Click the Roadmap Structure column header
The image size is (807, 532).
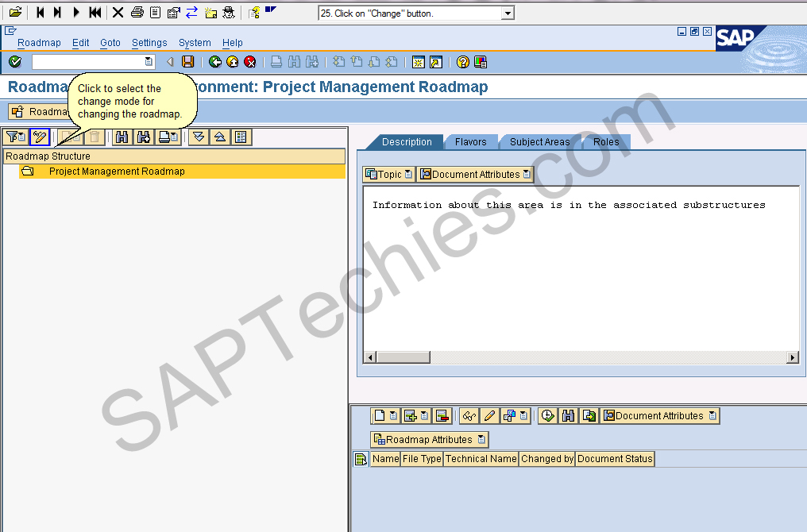pos(175,156)
